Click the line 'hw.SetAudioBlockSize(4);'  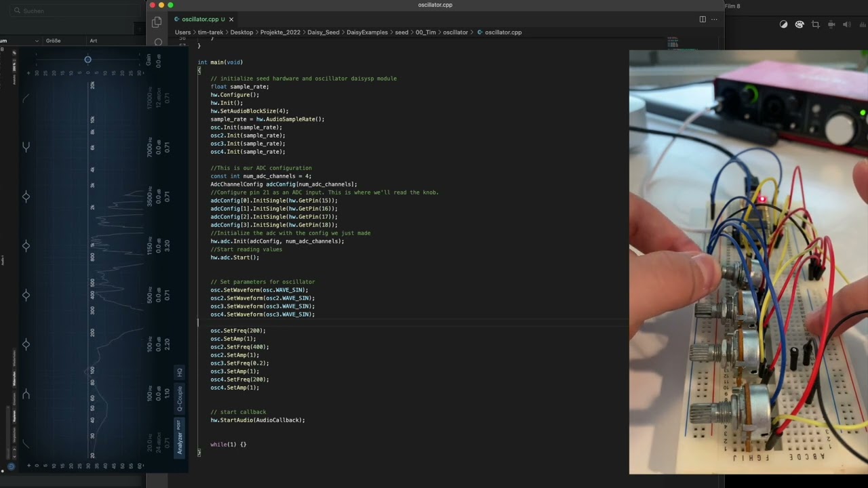tap(250, 111)
